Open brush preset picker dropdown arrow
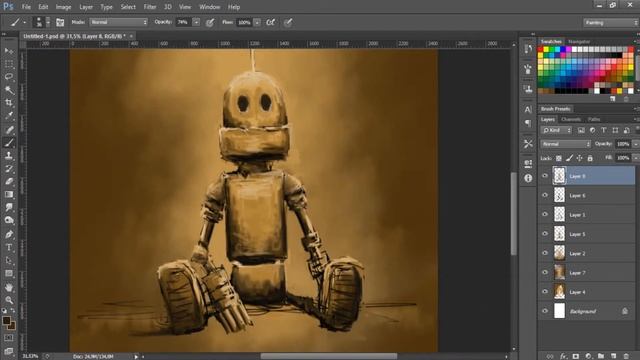Image resolution: width=640 pixels, height=360 pixels. coord(48,22)
